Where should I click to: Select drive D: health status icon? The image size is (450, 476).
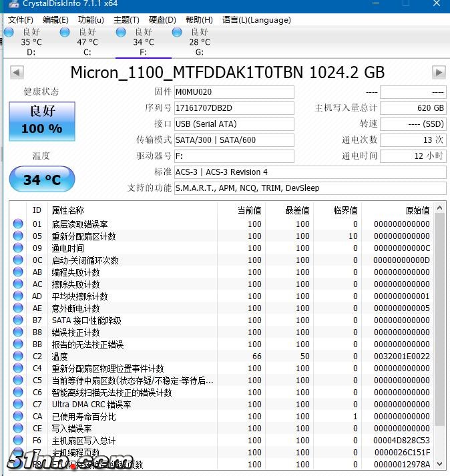click(x=9, y=32)
